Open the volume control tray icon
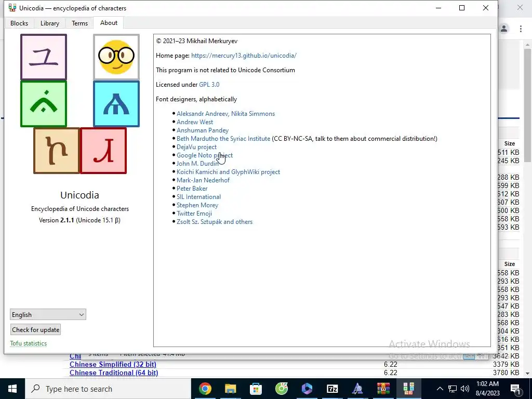 (465, 389)
